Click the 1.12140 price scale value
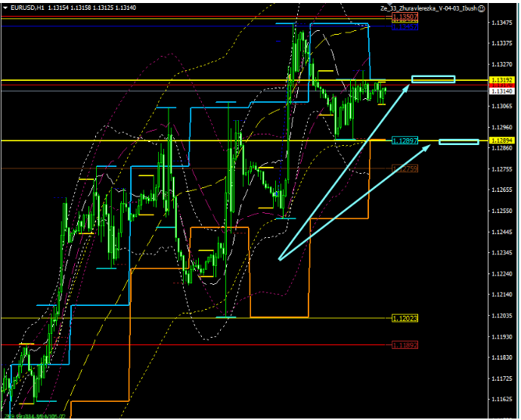The image size is (521, 420). point(502,295)
